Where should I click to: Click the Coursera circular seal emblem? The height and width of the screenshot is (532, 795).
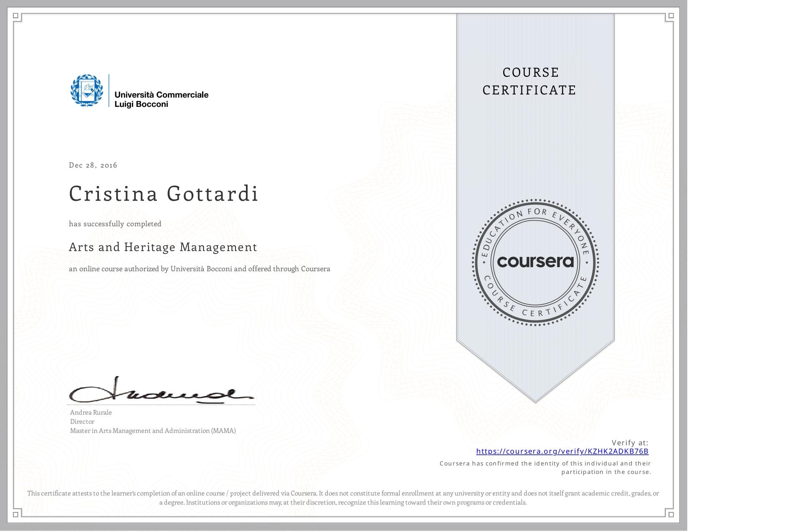[535, 262]
